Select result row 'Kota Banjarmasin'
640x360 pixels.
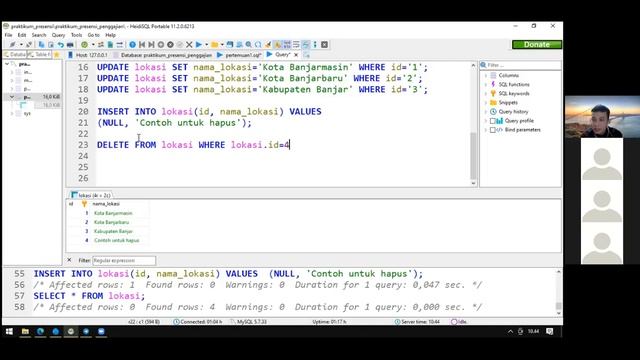[x=113, y=213]
